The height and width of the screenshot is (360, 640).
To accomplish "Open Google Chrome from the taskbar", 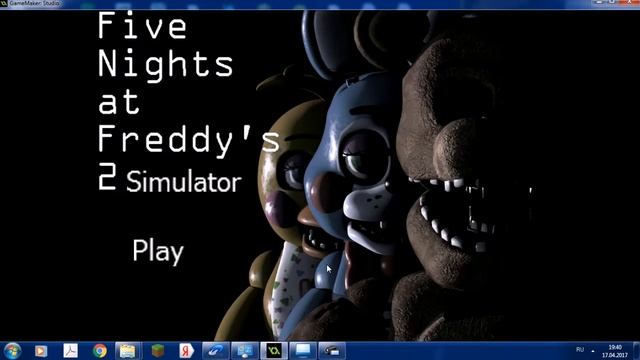I will (99, 351).
